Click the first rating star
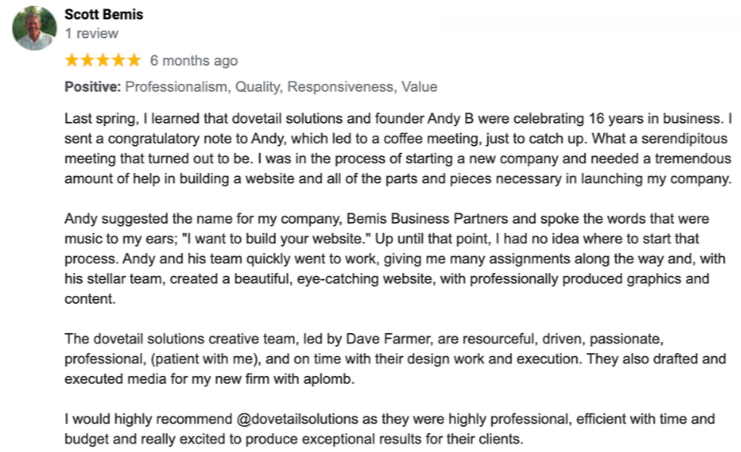The image size is (741, 452). [x=72, y=60]
